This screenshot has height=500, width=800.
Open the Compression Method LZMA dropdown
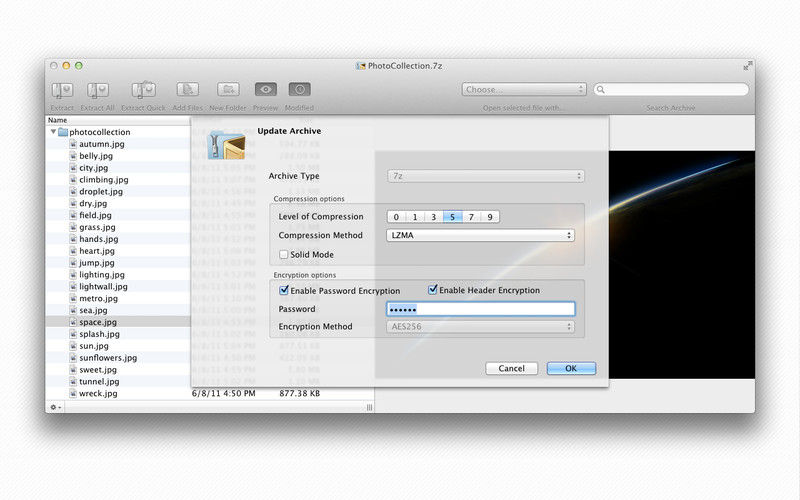[x=481, y=235]
